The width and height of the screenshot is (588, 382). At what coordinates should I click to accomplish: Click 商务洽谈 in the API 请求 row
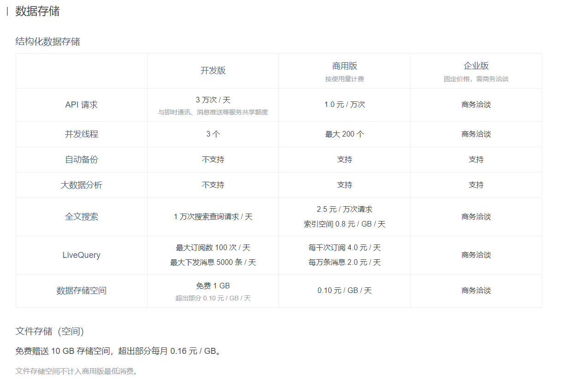(476, 105)
